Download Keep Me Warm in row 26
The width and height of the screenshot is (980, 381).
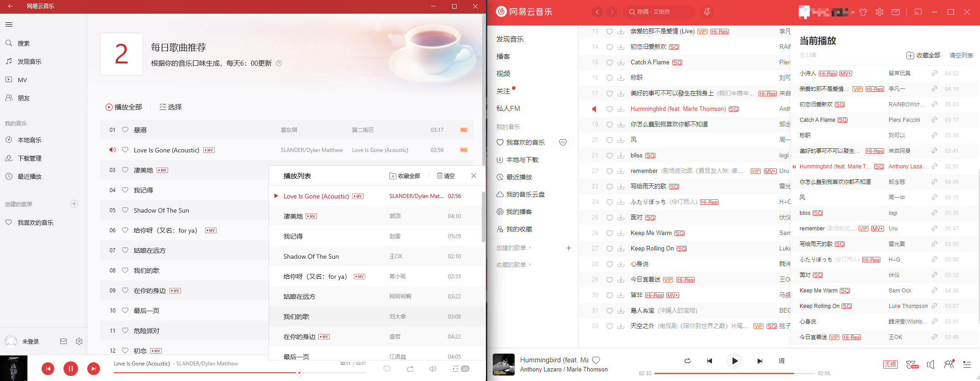[621, 233]
